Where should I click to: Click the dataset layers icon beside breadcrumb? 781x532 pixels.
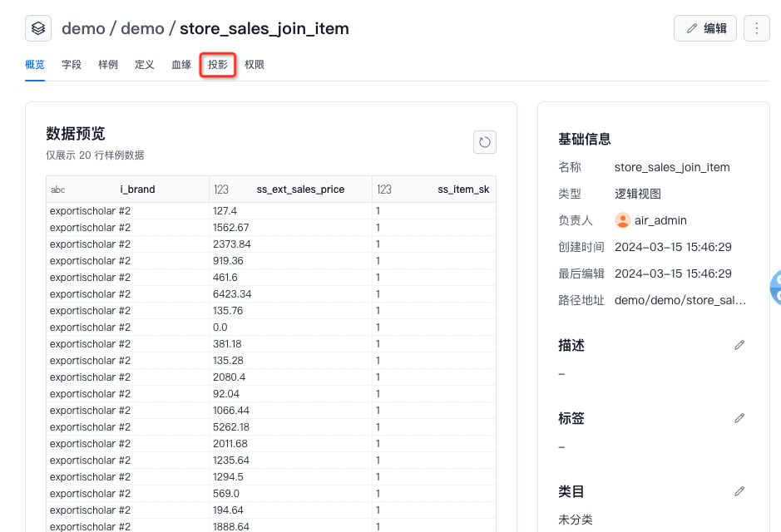pos(38,28)
